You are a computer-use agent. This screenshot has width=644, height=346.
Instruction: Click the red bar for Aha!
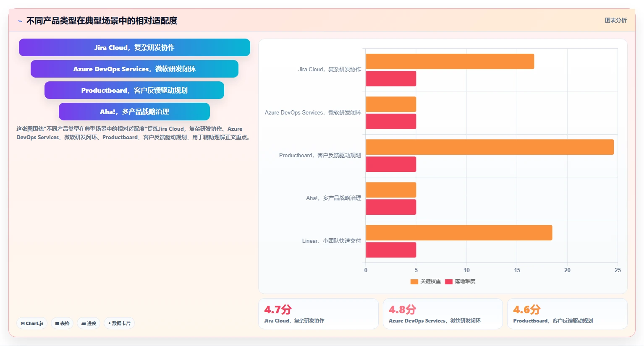(391, 207)
